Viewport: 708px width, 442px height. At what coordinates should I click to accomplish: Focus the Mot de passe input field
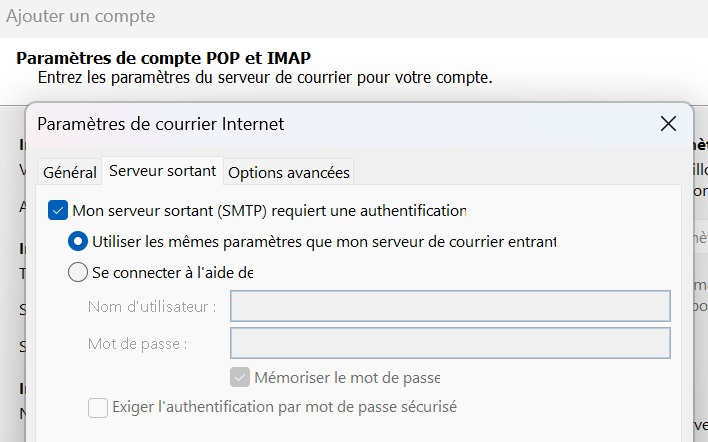[450, 343]
